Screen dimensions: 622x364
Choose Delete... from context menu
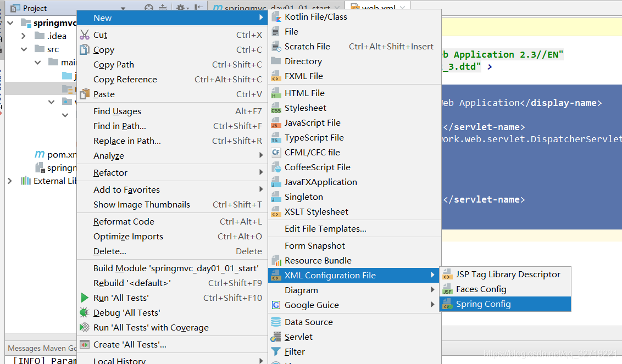[172, 251]
